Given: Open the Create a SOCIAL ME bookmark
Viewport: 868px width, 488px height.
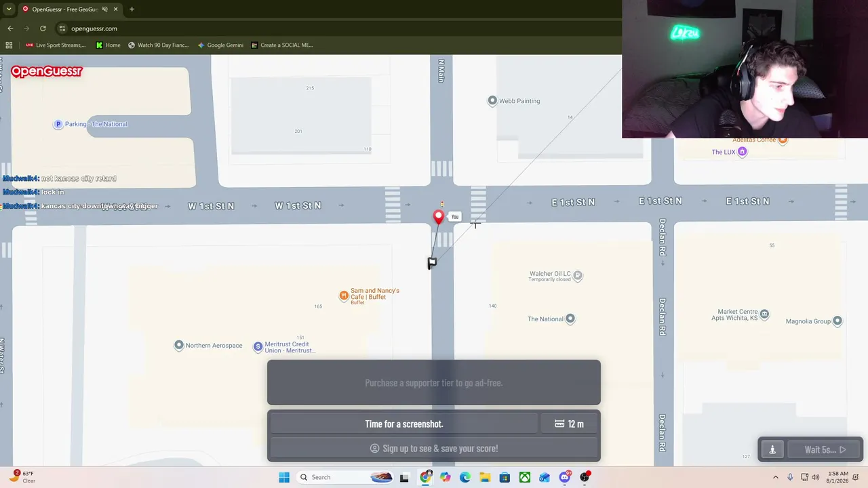Looking at the screenshot, I should [282, 45].
